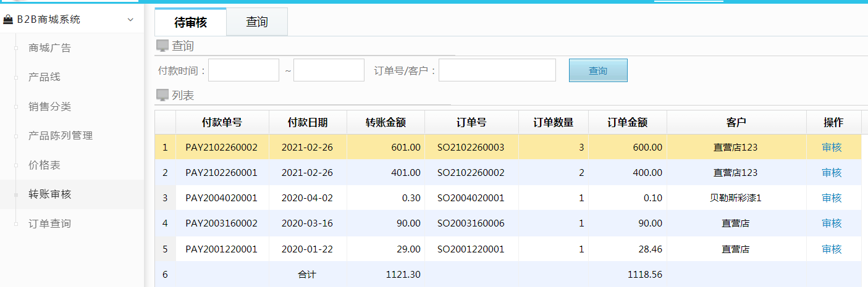Image resolution: width=868 pixels, height=287 pixels.
Task: Go to 销售分类 menu item
Action: click(49, 107)
